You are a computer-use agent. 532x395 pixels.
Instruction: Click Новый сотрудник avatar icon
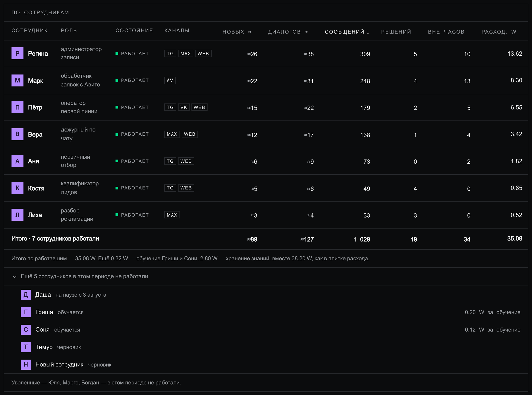pyautogui.click(x=26, y=365)
